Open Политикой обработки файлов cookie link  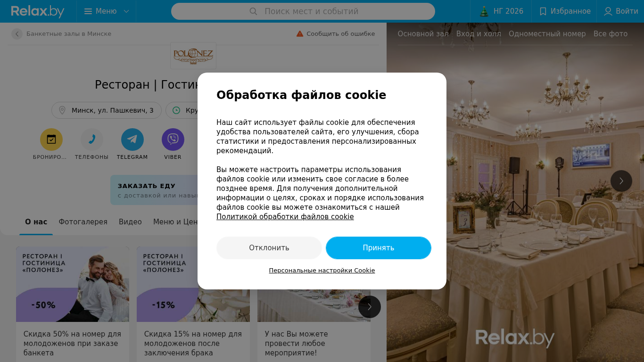[x=285, y=217]
